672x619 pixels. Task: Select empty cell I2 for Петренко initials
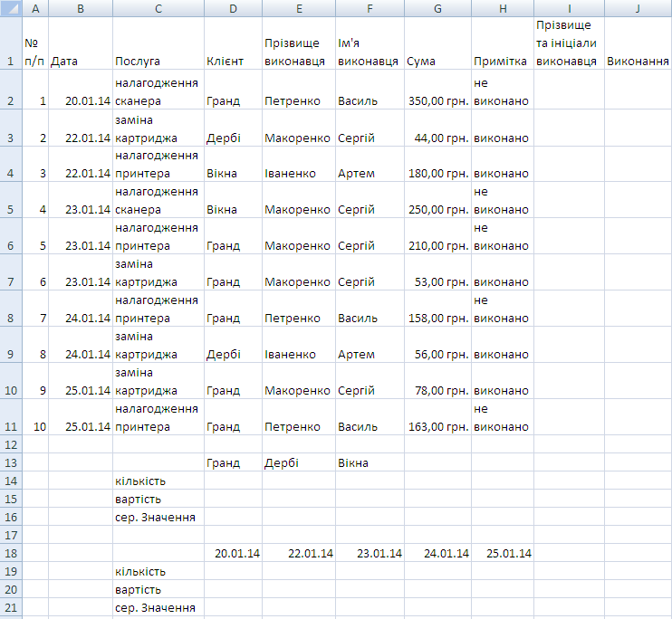pos(569,89)
